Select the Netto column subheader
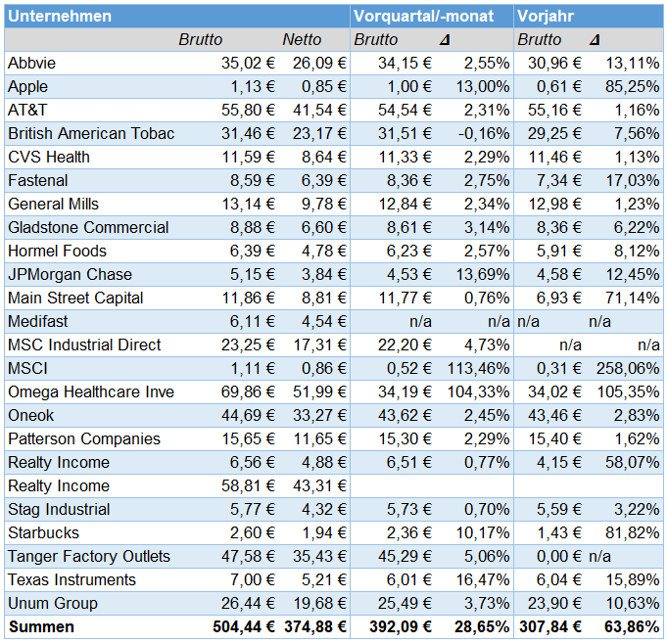The image size is (668, 644). click(x=302, y=39)
